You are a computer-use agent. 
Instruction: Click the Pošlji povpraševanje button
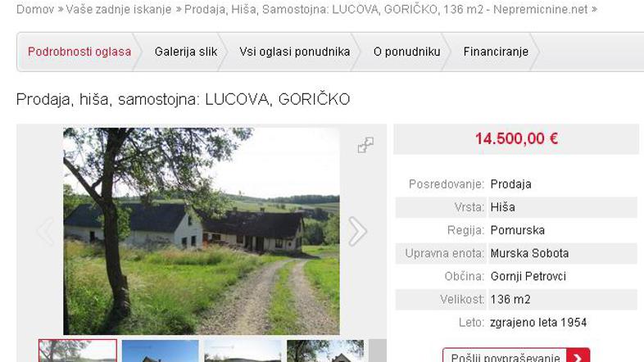point(506,355)
